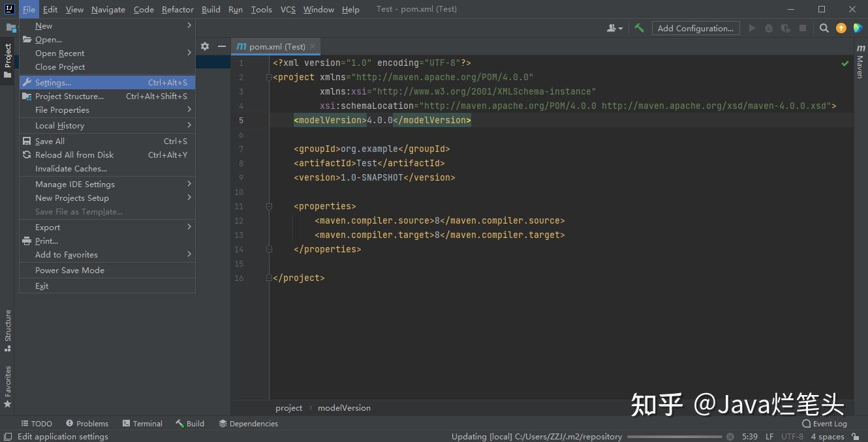Click the orange IDE update arrow icon
This screenshot has height=442, width=868.
841,28
